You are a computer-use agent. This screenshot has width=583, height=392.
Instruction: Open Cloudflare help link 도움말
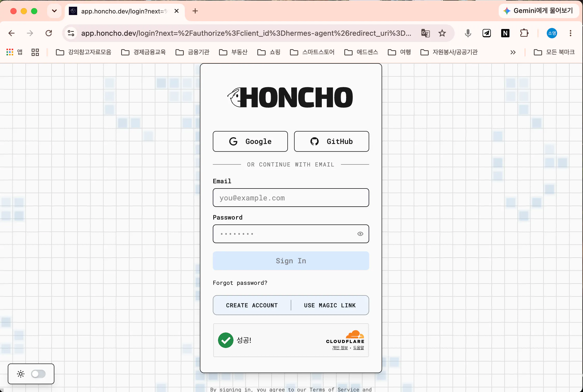(x=359, y=348)
